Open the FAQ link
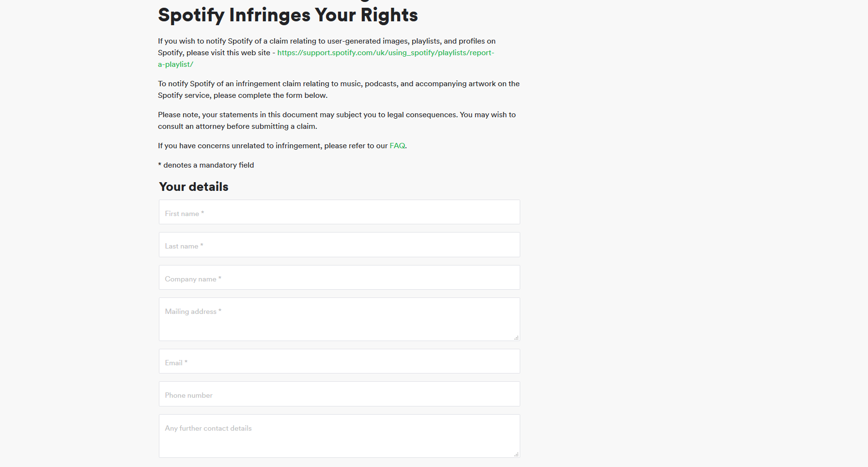Viewport: 868px width, 467px height. (x=397, y=146)
